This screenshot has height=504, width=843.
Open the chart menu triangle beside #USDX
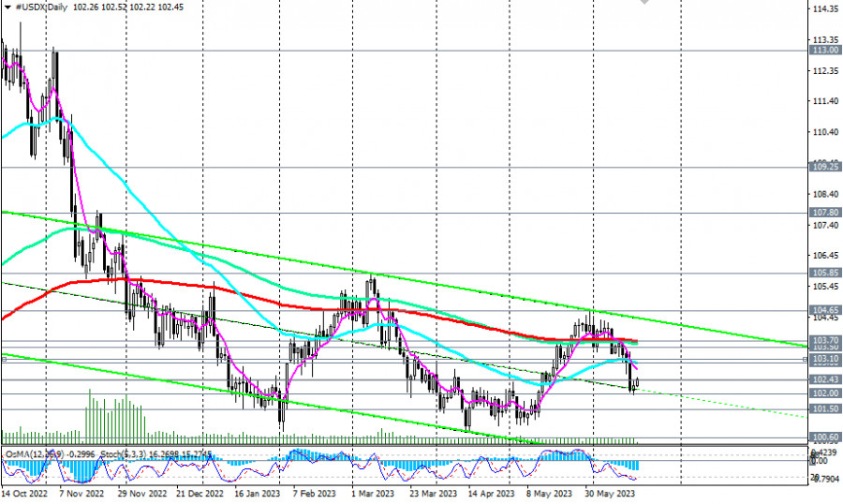(7, 7)
